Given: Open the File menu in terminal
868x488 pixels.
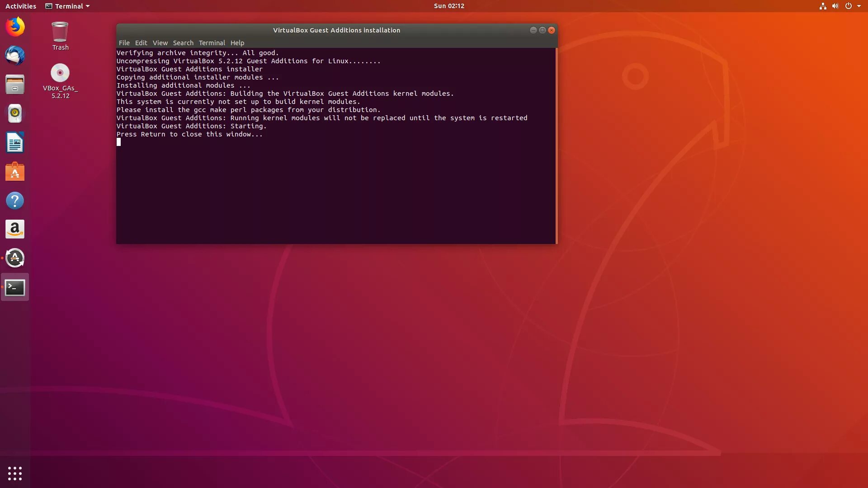Looking at the screenshot, I should 124,43.
